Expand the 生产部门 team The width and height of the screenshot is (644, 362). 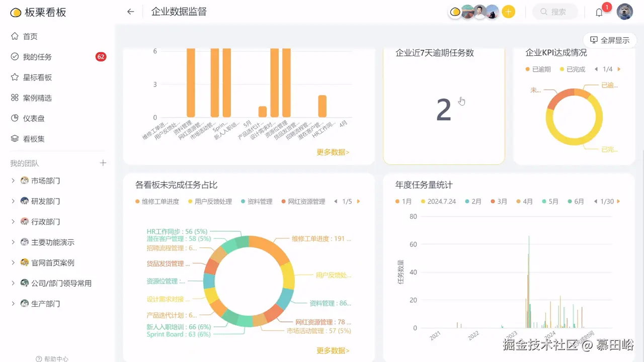pyautogui.click(x=13, y=303)
